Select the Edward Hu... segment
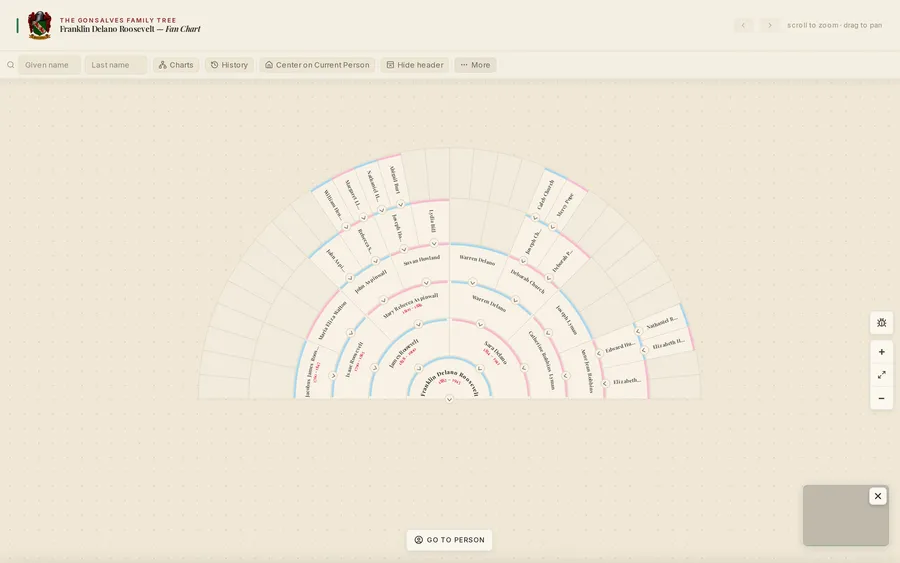 [620, 347]
